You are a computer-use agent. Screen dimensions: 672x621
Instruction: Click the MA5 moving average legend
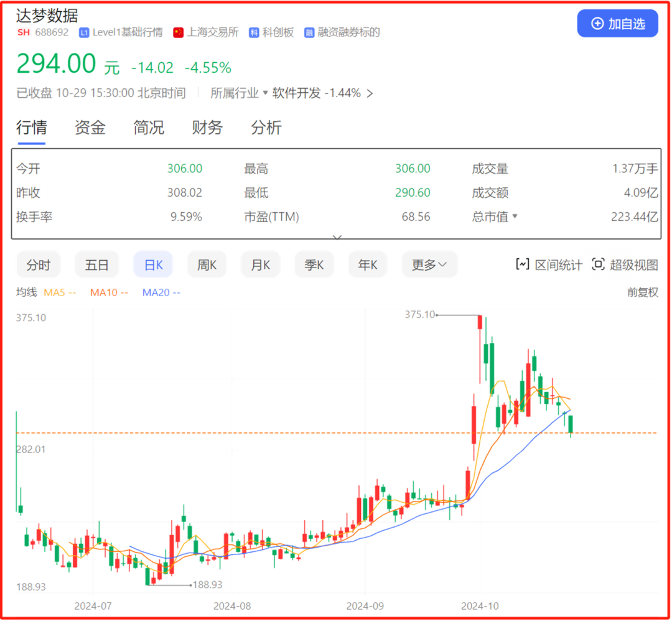point(60,292)
